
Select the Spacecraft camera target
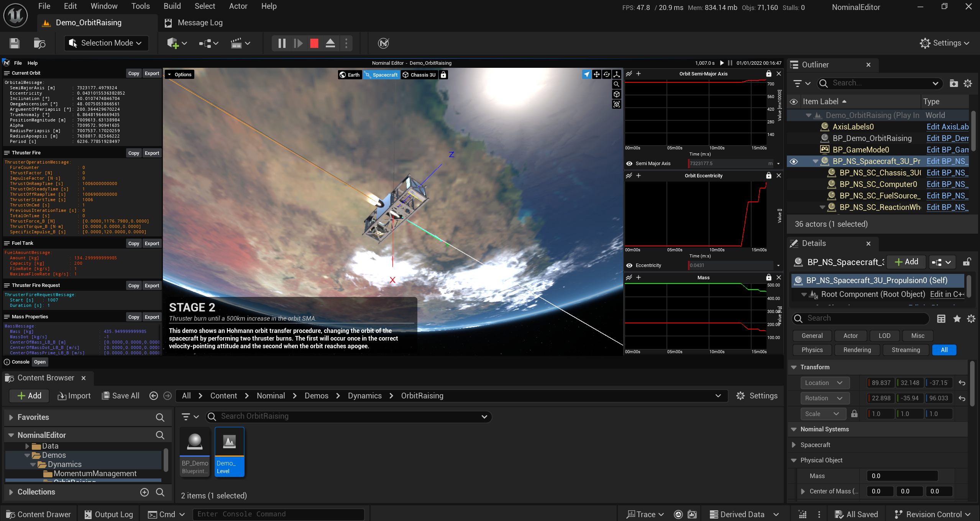coord(381,75)
